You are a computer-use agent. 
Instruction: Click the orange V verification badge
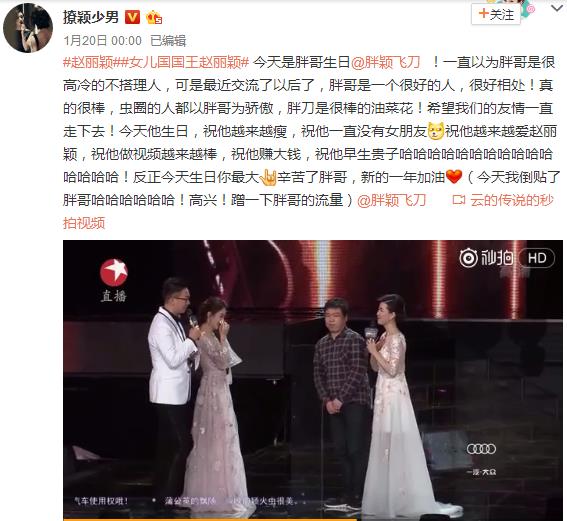[132, 17]
